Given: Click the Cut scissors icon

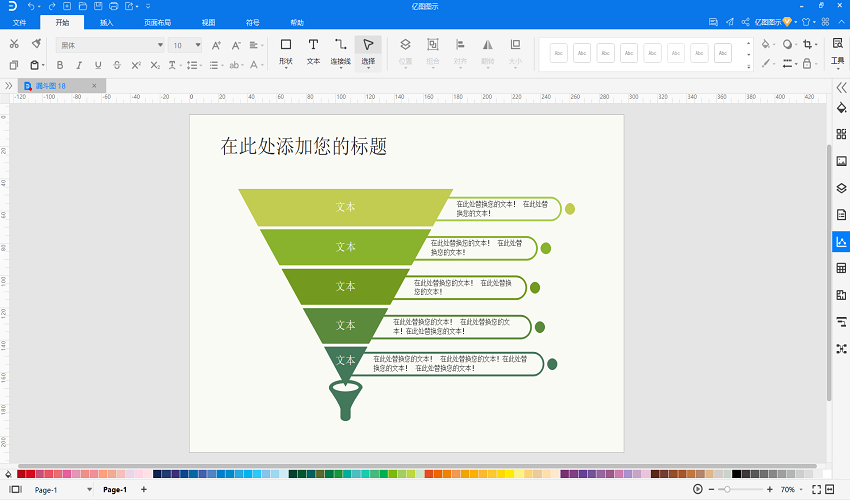Looking at the screenshot, I should point(14,44).
